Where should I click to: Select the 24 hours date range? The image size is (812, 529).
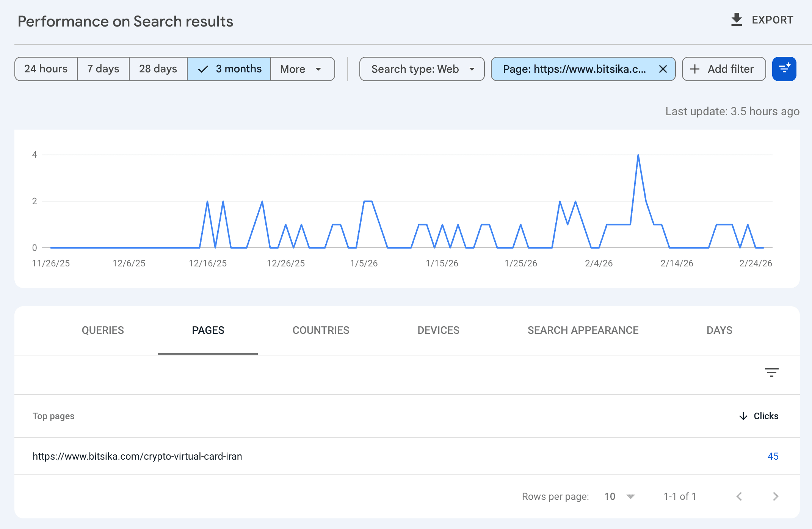coord(45,69)
